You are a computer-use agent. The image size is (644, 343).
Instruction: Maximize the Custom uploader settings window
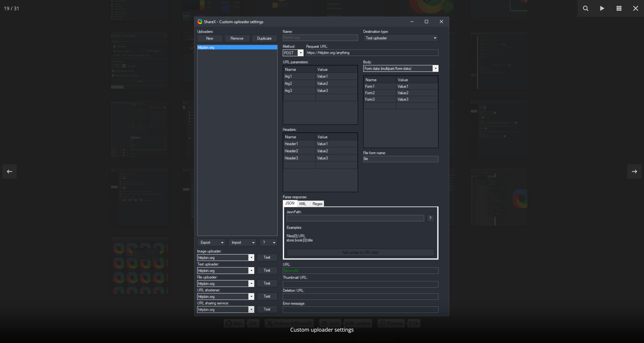pos(426,22)
